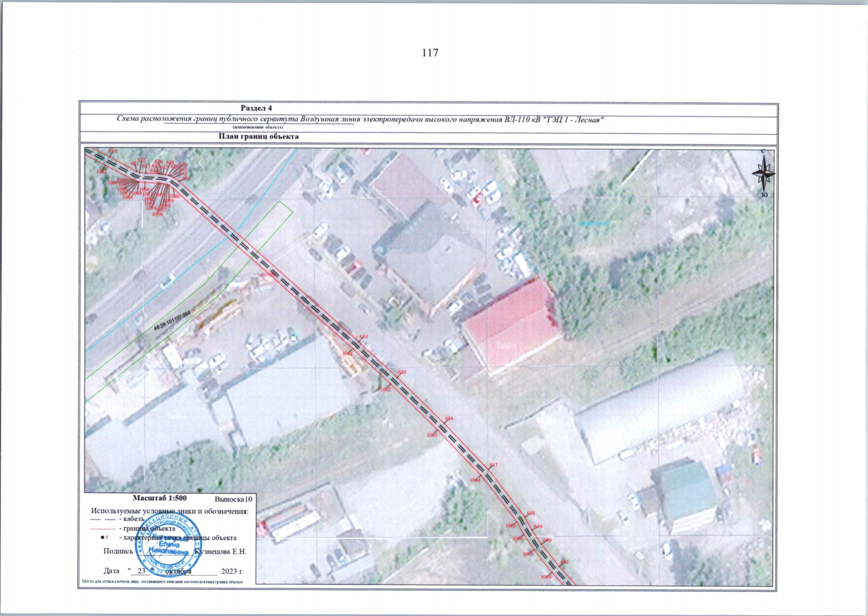The width and height of the screenshot is (868, 616).
Task: Click boundary point label 641
Action: pyautogui.click(x=565, y=562)
